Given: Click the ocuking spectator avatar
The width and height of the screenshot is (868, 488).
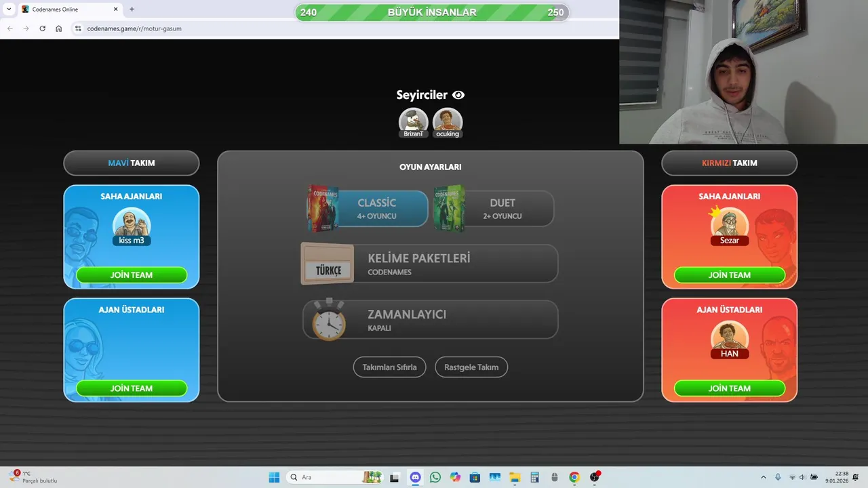Looking at the screenshot, I should point(448,122).
